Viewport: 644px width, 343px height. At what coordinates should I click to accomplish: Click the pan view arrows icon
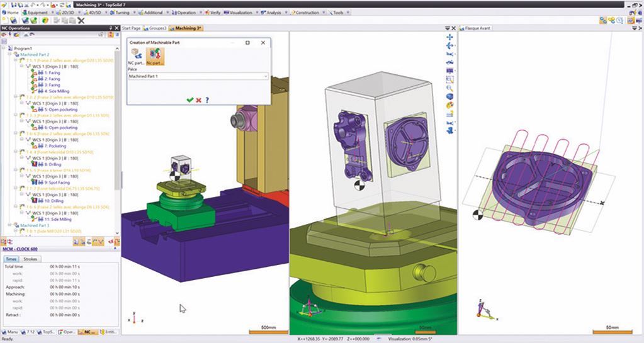(x=450, y=37)
